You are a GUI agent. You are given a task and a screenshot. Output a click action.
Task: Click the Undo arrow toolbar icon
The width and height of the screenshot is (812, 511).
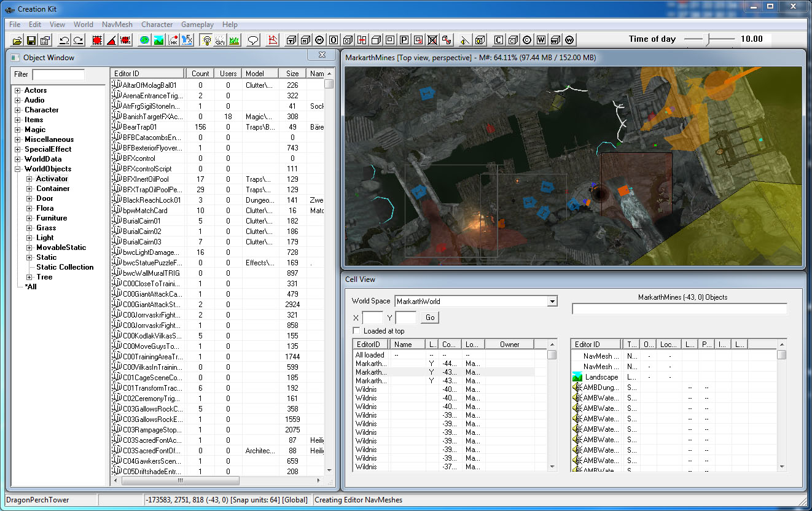pyautogui.click(x=64, y=41)
